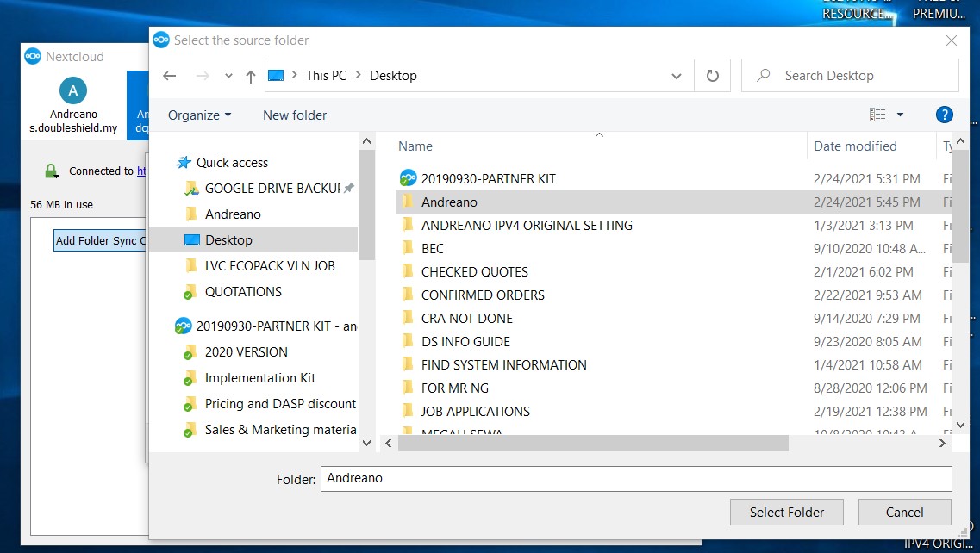980x553 pixels.
Task: Open the Organize menu
Action: point(199,115)
